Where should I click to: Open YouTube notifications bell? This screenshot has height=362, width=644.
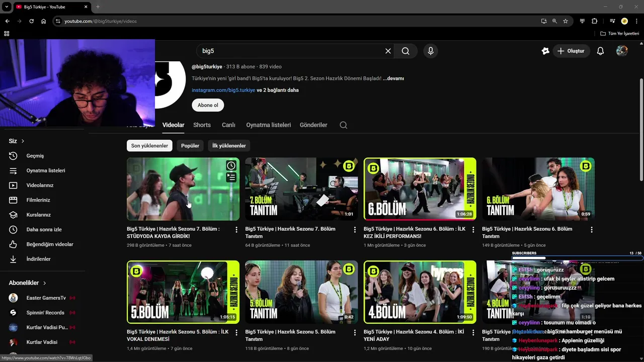[x=600, y=51]
